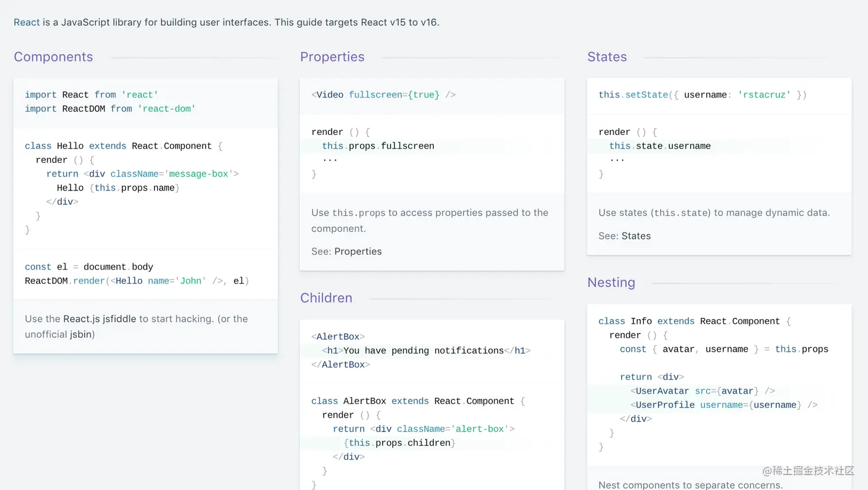Select the Nesting section heading
Image resolution: width=868 pixels, height=490 pixels.
[611, 282]
